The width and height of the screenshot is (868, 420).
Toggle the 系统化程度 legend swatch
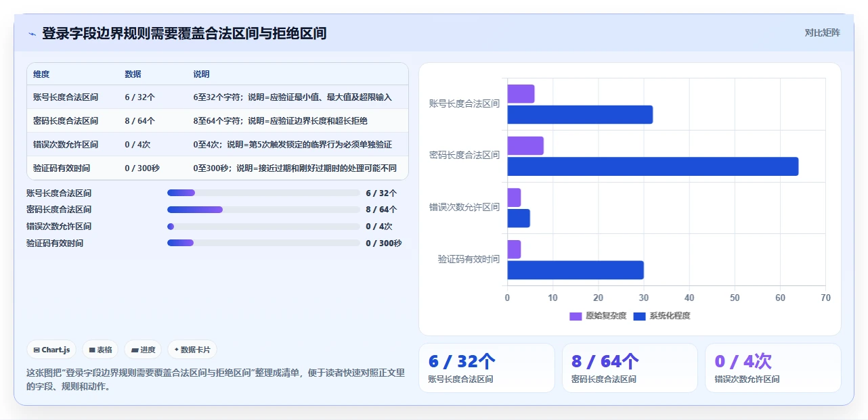(640, 316)
